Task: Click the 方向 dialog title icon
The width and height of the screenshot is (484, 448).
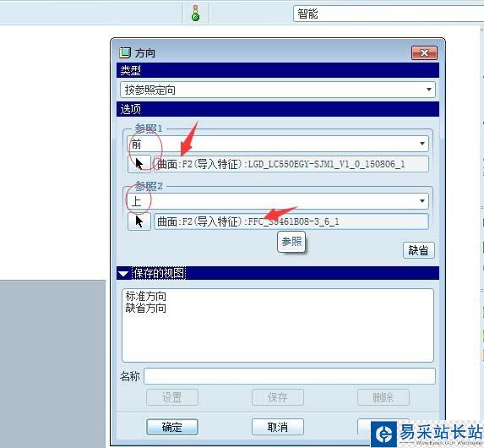Action: pyautogui.click(x=125, y=53)
